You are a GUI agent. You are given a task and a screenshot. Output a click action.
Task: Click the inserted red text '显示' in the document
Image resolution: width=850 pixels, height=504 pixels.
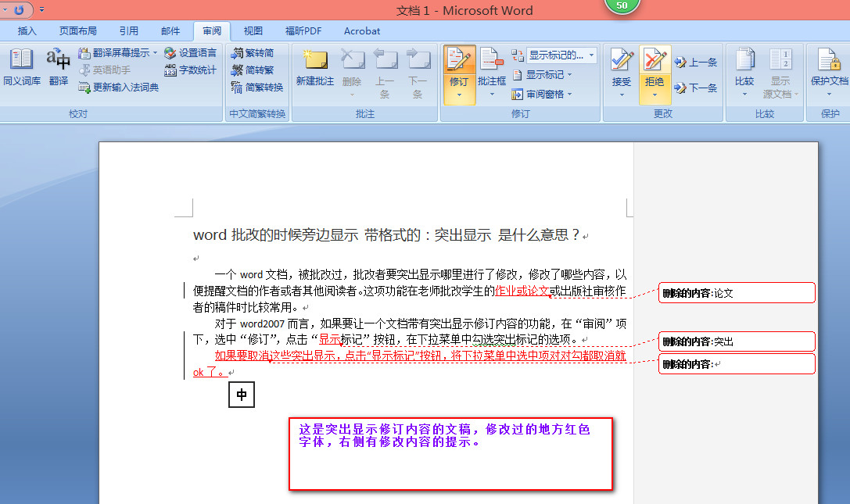tap(329, 339)
